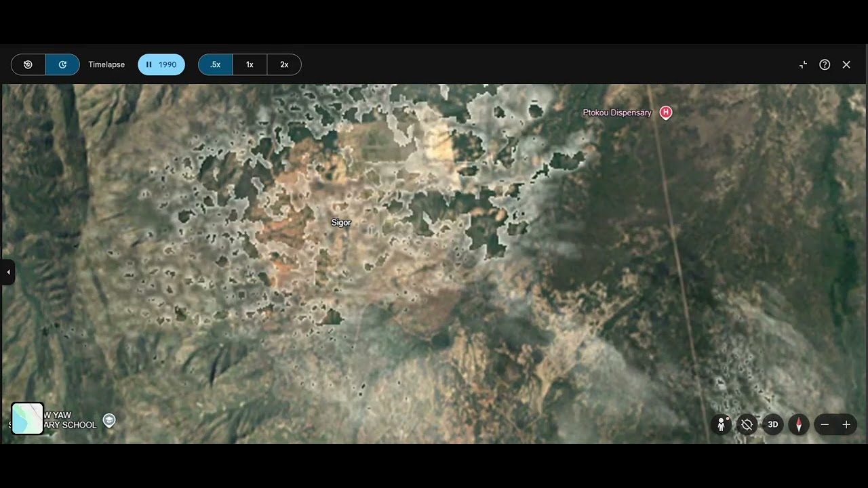Viewport: 868px width, 488px height.
Task: Expand the left side panel arrow
Action: point(7,272)
